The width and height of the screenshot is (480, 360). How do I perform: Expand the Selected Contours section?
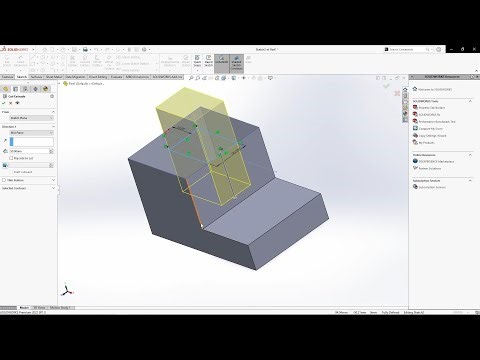(x=53, y=188)
